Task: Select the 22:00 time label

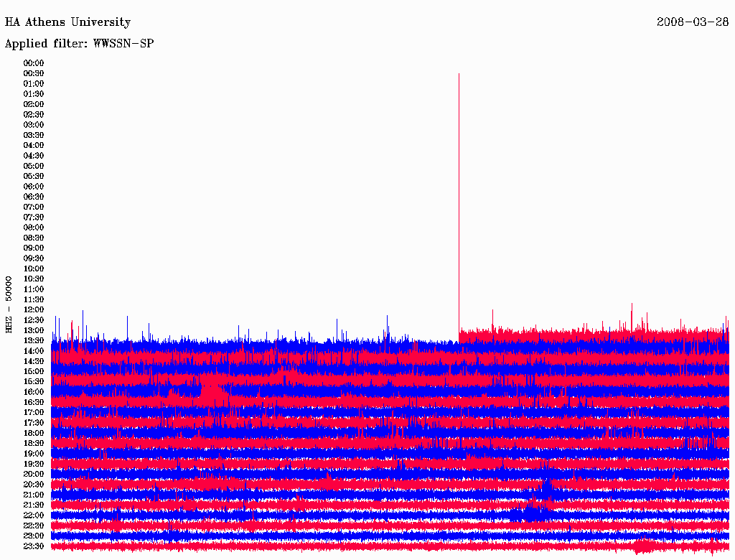Action: pos(34,515)
